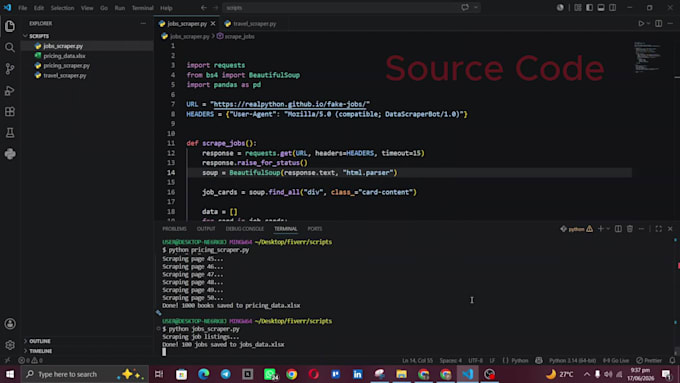Open the Explorer view in activity bar
The image size is (680, 383).
click(10, 26)
